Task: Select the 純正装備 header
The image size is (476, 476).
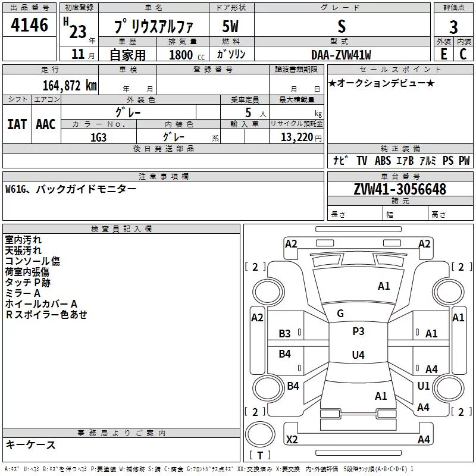Action: (x=400, y=148)
